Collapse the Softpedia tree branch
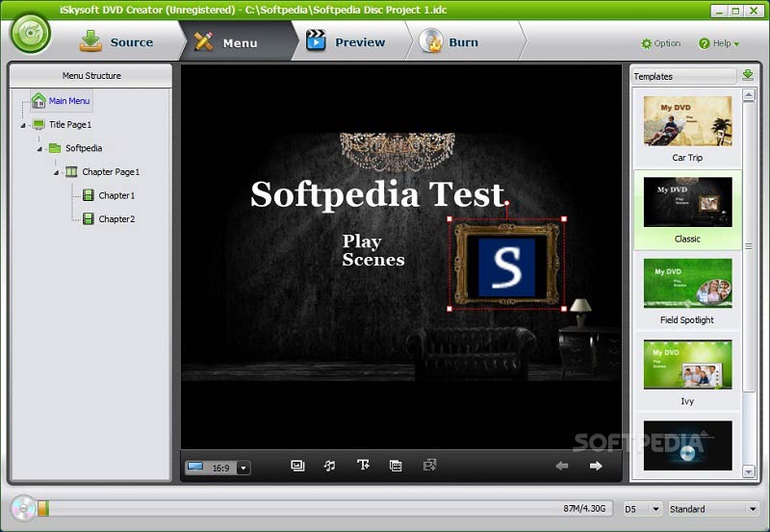The width and height of the screenshot is (770, 532). point(39,149)
